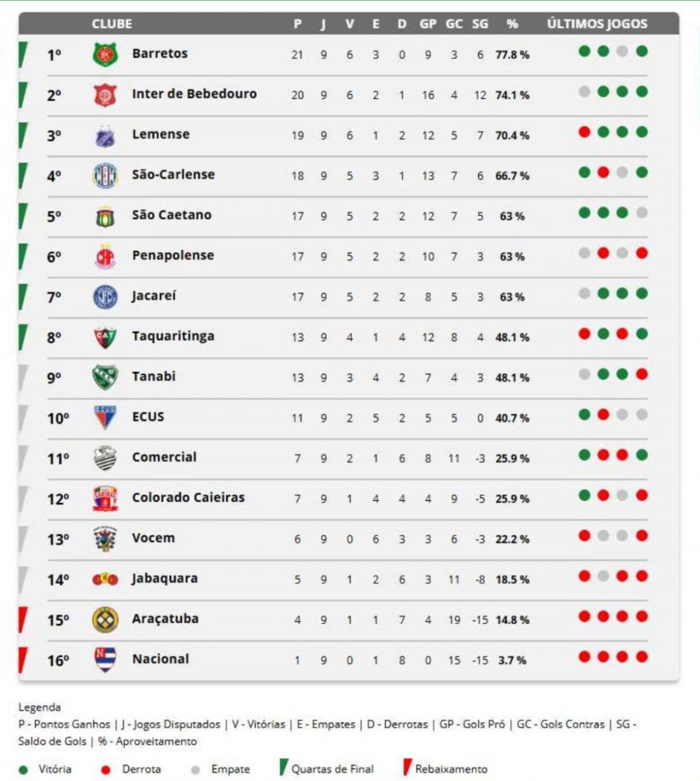Open the Colorado Caieiras name link
The width and height of the screenshot is (700, 781).
click(x=188, y=498)
